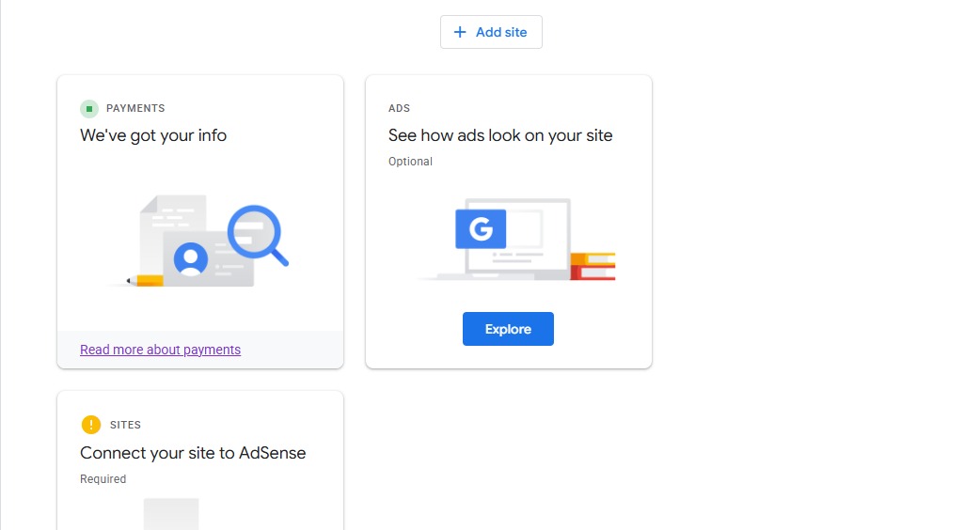
Task: Click the ADS card label
Action: click(399, 109)
